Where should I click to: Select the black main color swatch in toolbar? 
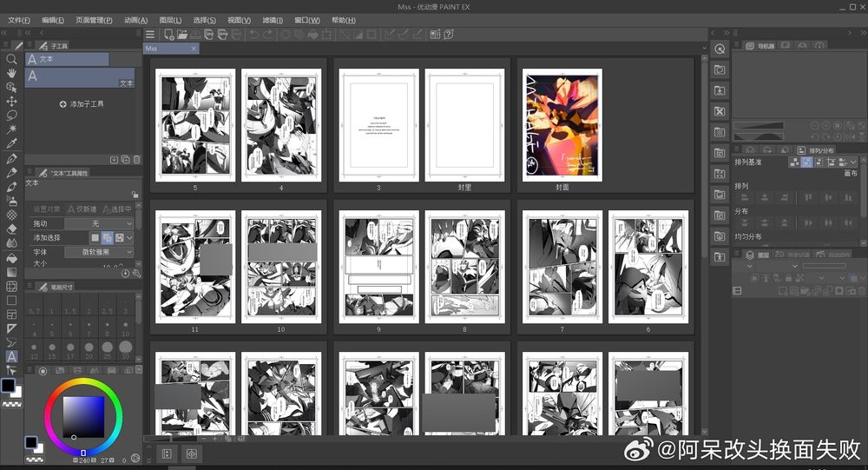[9, 386]
